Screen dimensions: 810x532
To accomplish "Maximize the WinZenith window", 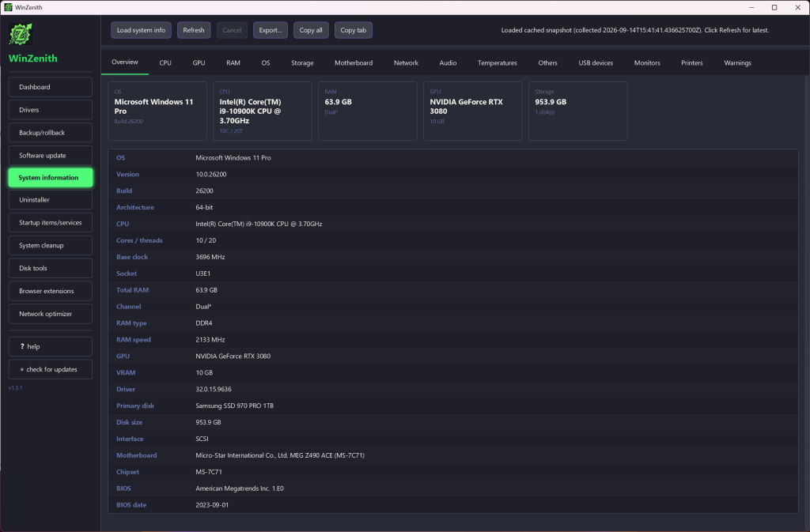I will 774,7.
